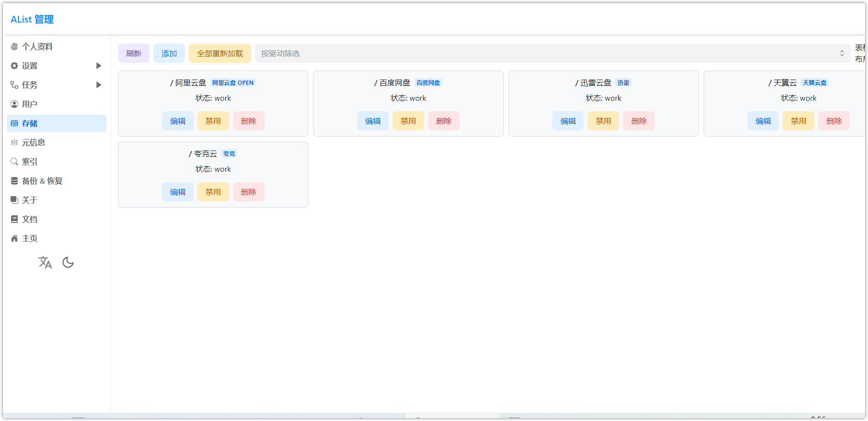Screen dimensions: 868x421
Task: Click the 刷新 button
Action: pyautogui.click(x=134, y=53)
